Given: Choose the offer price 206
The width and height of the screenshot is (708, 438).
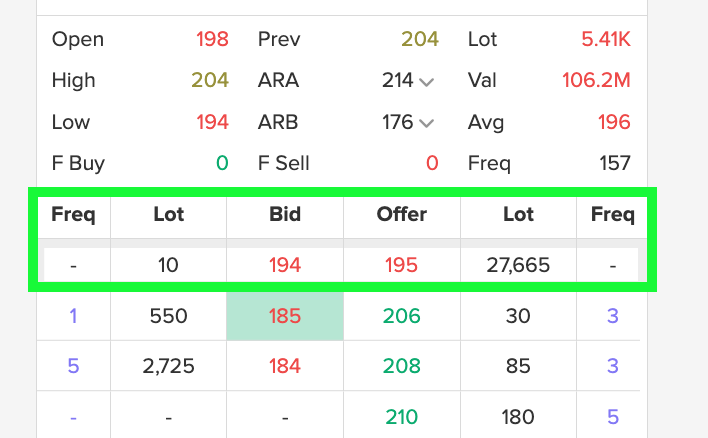Looking at the screenshot, I should (x=402, y=317).
